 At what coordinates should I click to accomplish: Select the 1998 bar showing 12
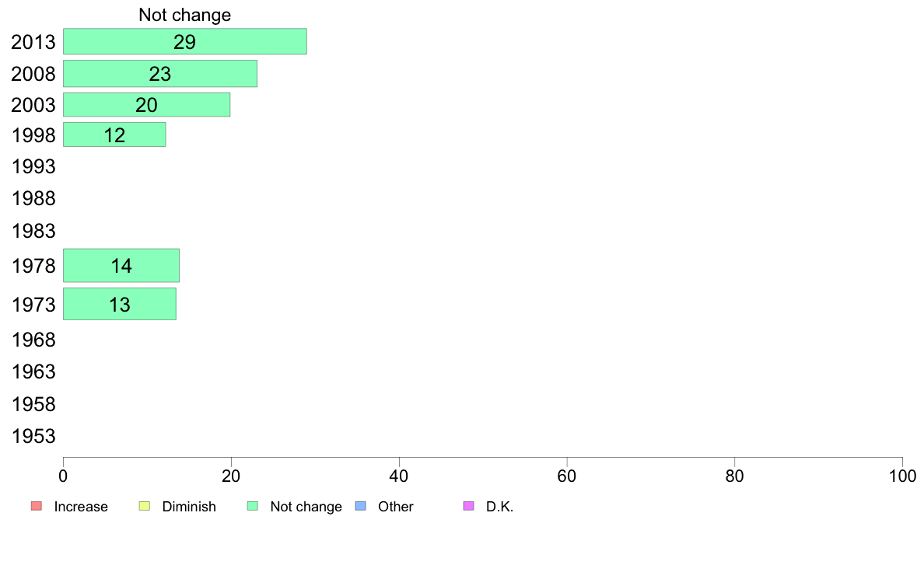[114, 135]
